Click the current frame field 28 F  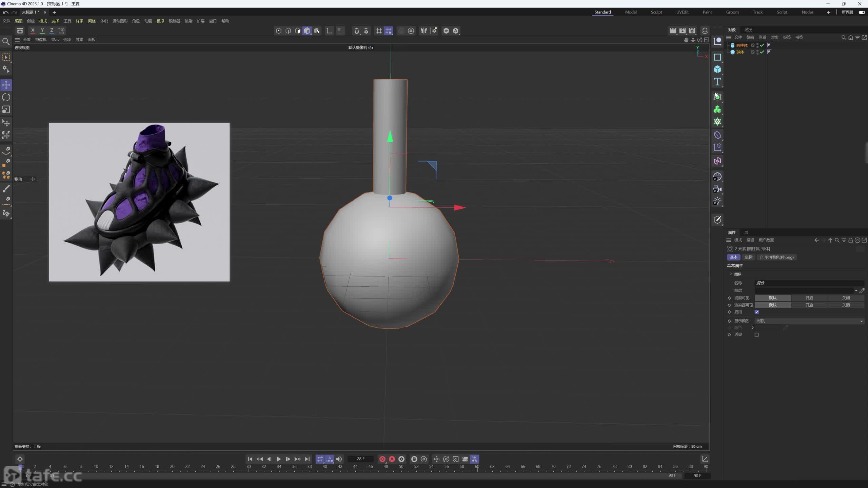(360, 459)
